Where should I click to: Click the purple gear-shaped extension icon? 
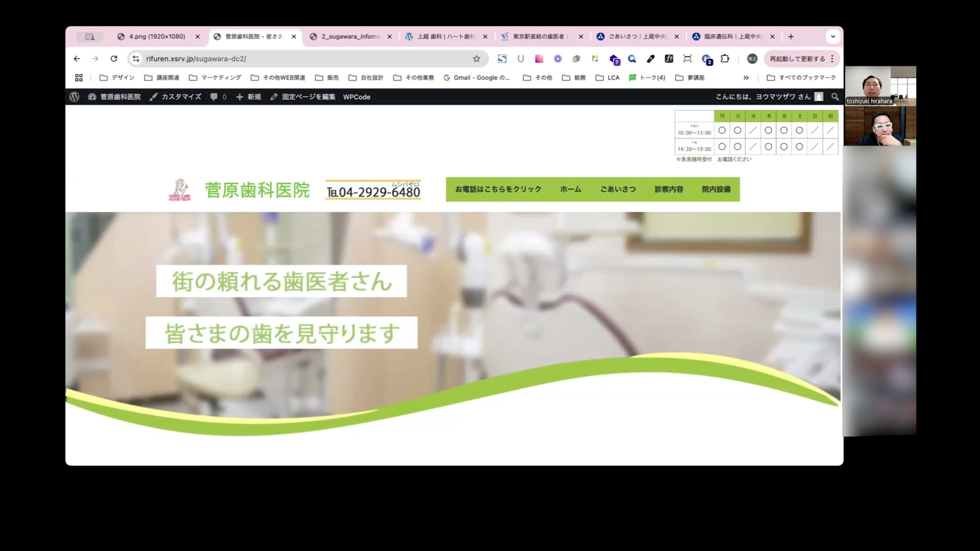[558, 59]
